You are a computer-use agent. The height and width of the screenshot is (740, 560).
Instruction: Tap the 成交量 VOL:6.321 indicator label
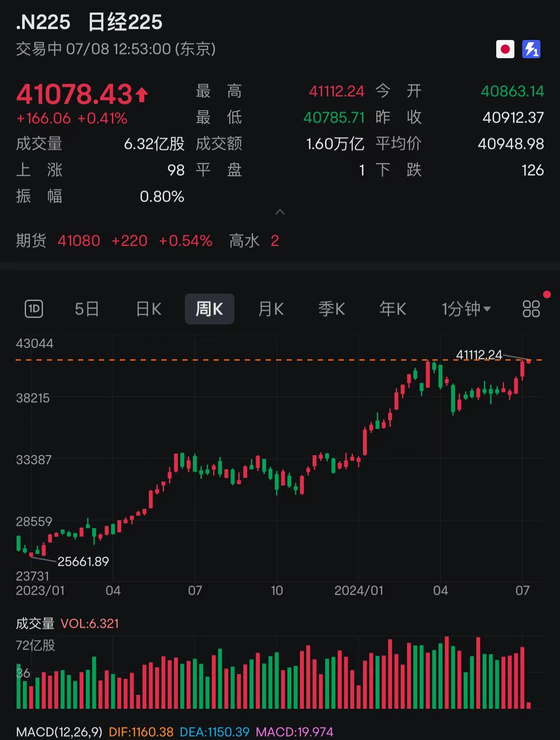(67, 624)
